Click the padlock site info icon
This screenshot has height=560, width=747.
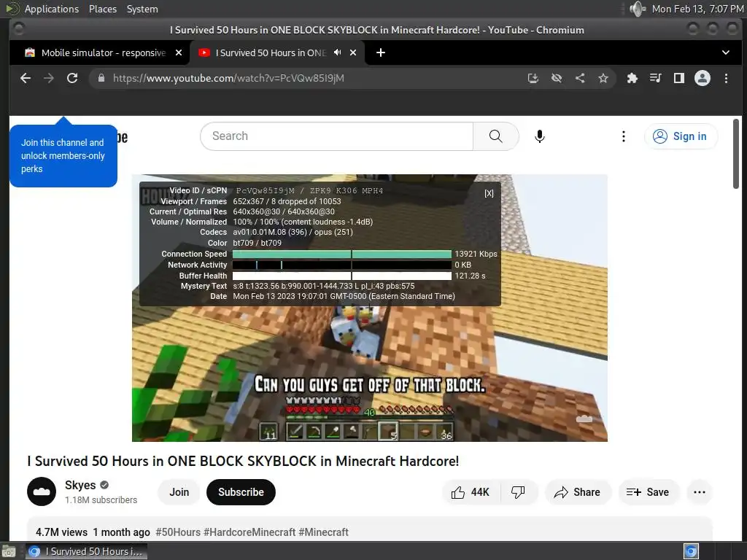click(101, 78)
